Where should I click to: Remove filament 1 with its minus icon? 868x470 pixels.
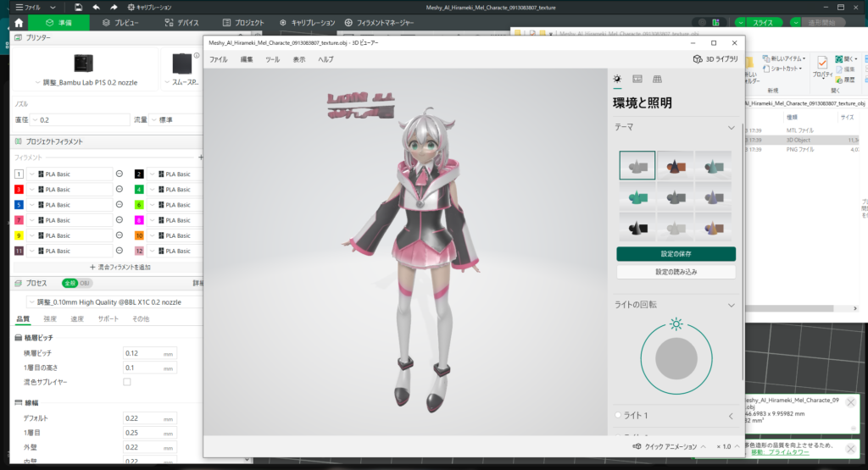(x=119, y=174)
